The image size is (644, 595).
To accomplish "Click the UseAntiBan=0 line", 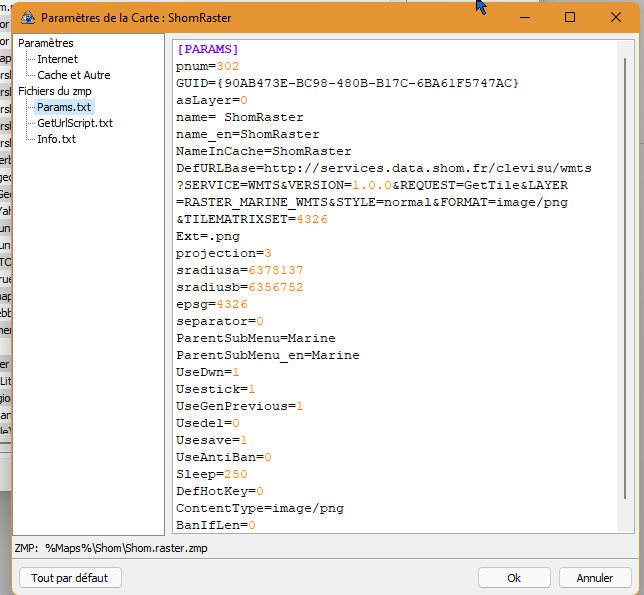I will click(x=224, y=457).
